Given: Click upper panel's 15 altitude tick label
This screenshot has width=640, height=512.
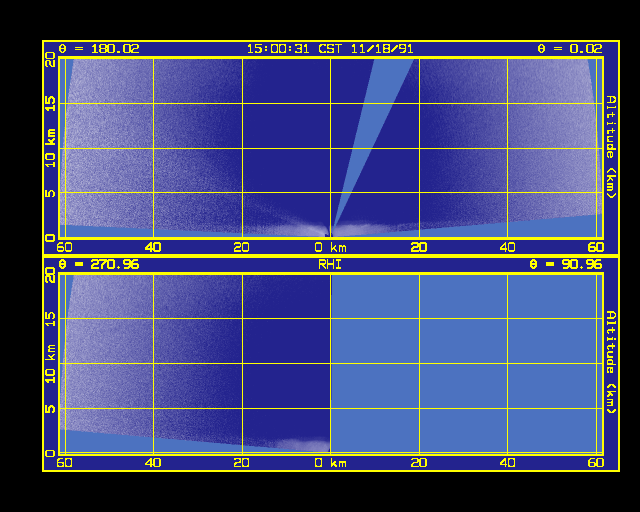Looking at the screenshot, I should [50, 104].
